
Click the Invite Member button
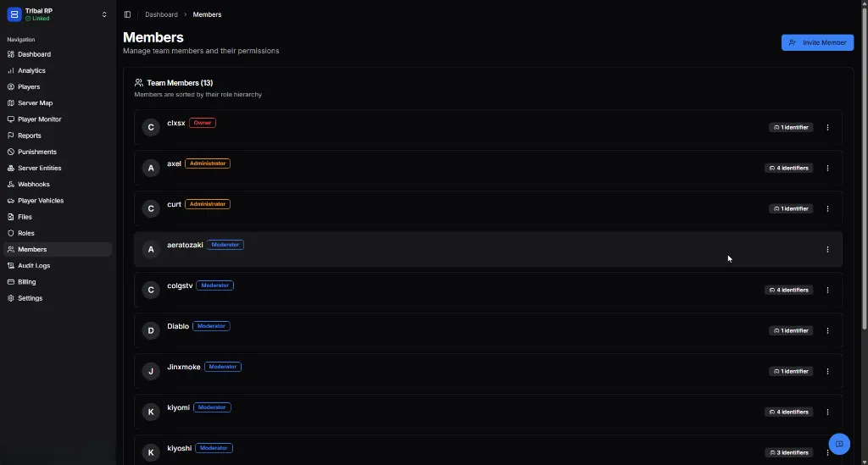tap(817, 42)
